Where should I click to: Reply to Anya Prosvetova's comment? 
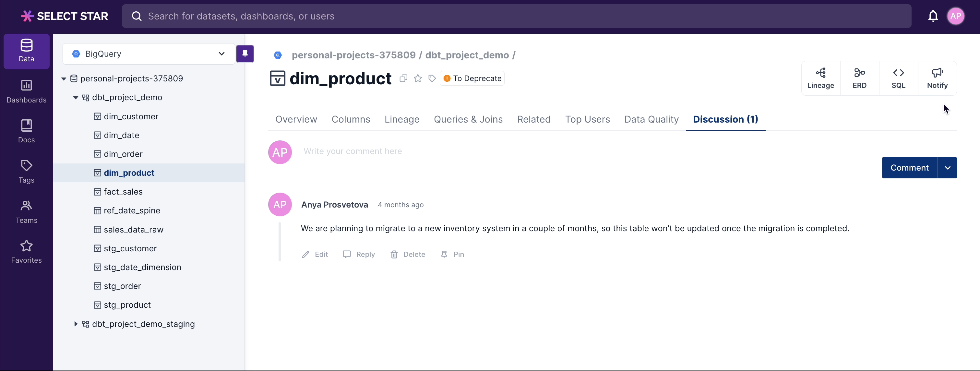pos(359,254)
